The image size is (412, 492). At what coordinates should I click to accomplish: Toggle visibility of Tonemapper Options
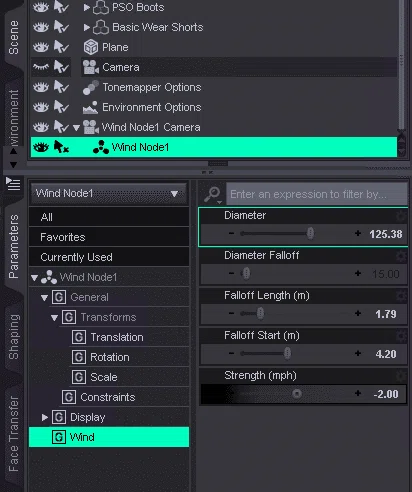pyautogui.click(x=41, y=87)
